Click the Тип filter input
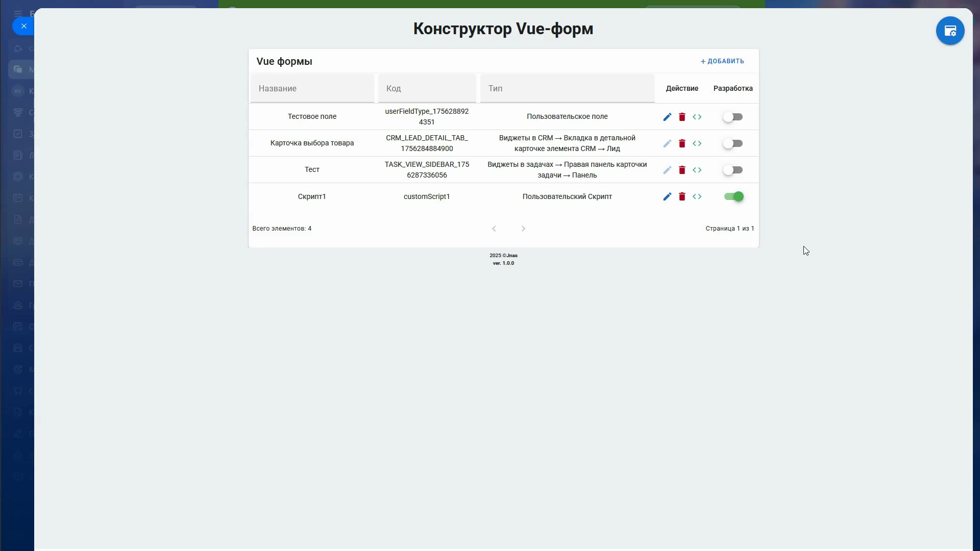This screenshot has height=551, width=980. [x=567, y=88]
